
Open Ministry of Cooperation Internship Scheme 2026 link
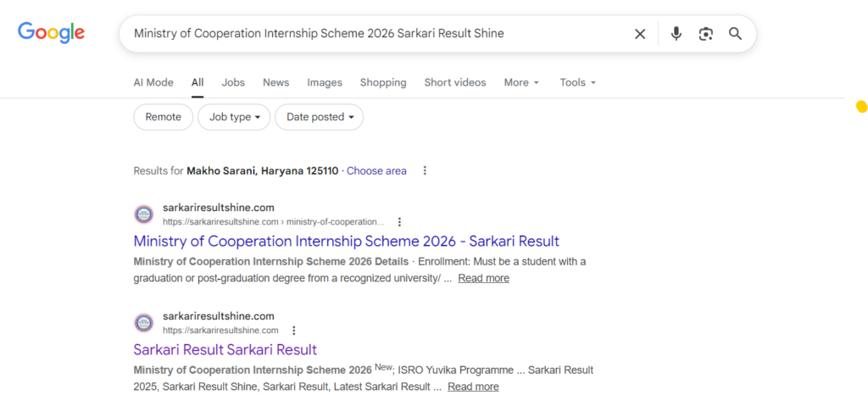click(346, 241)
